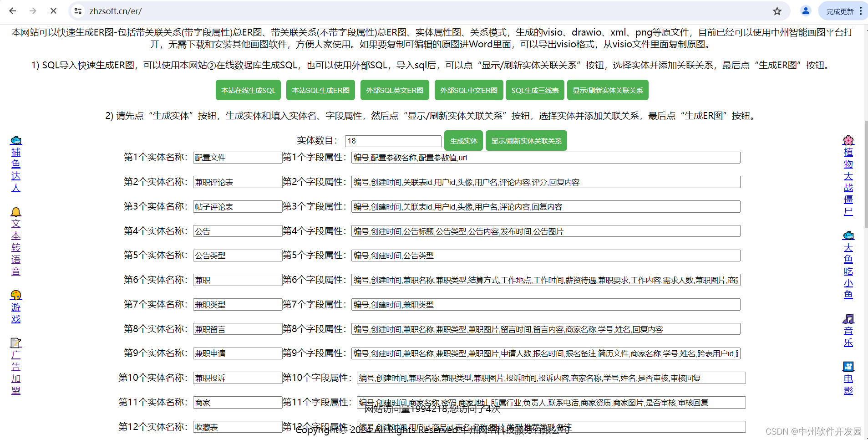Click the film icon above 电影
868x440 pixels.
[x=848, y=367]
